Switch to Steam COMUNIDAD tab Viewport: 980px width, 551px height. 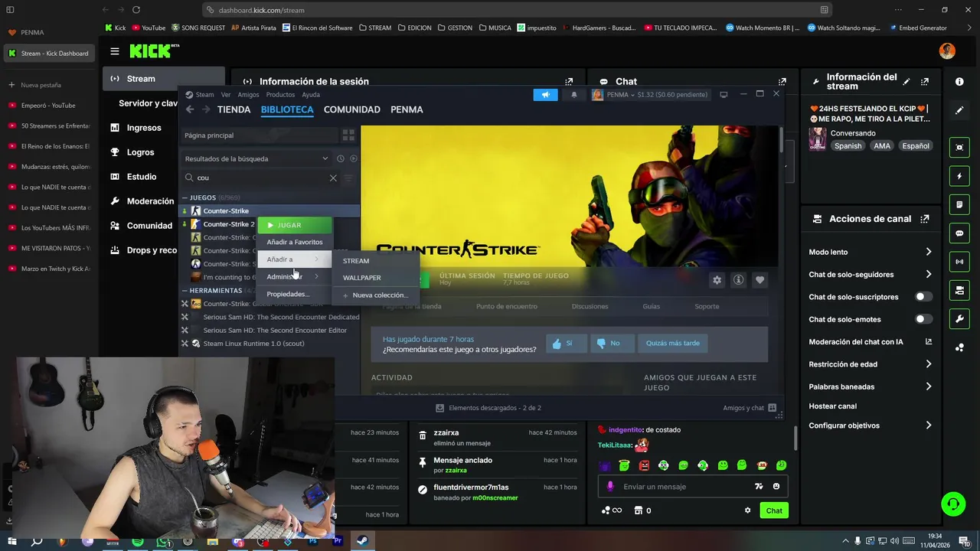(351, 109)
